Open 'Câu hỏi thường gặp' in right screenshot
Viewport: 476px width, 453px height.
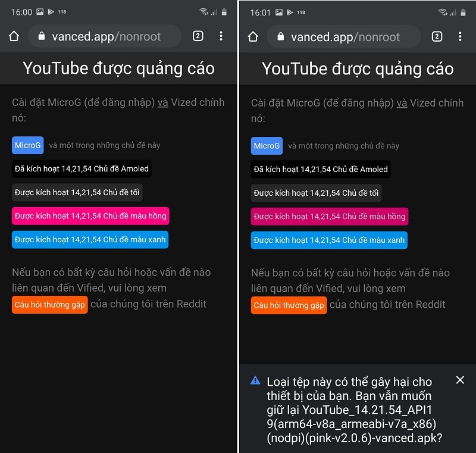click(289, 305)
